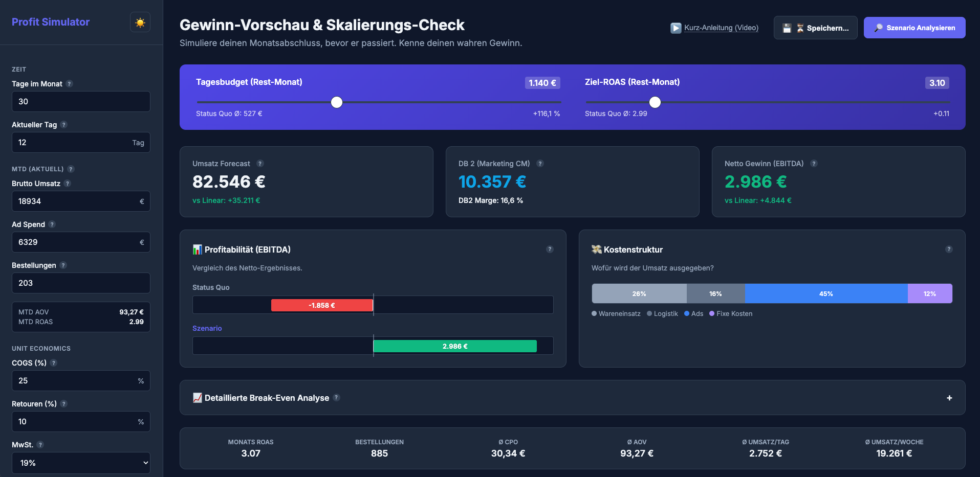Toggle the Wareneinsatz legend entry
980x477 pixels.
[x=616, y=313]
